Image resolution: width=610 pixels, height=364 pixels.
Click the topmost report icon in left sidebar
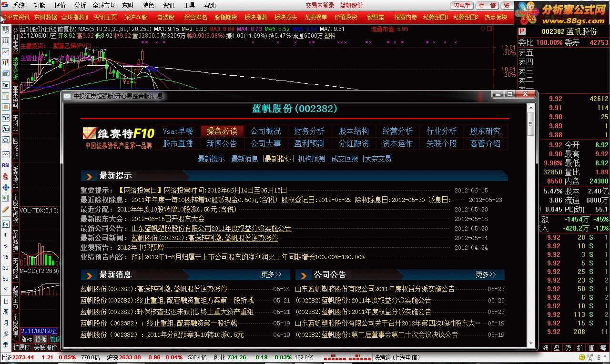point(6,30)
